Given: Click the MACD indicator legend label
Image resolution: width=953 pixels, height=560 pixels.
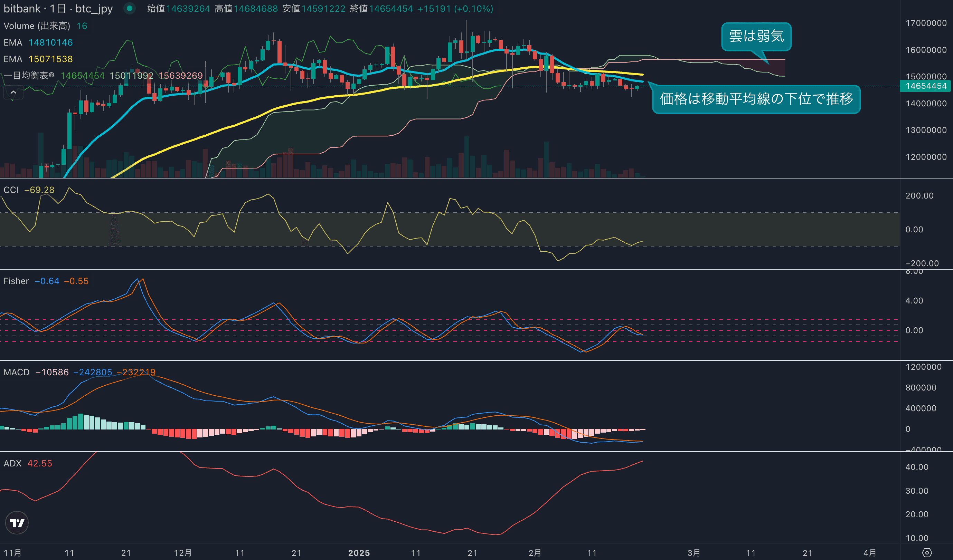Looking at the screenshot, I should (x=16, y=372).
